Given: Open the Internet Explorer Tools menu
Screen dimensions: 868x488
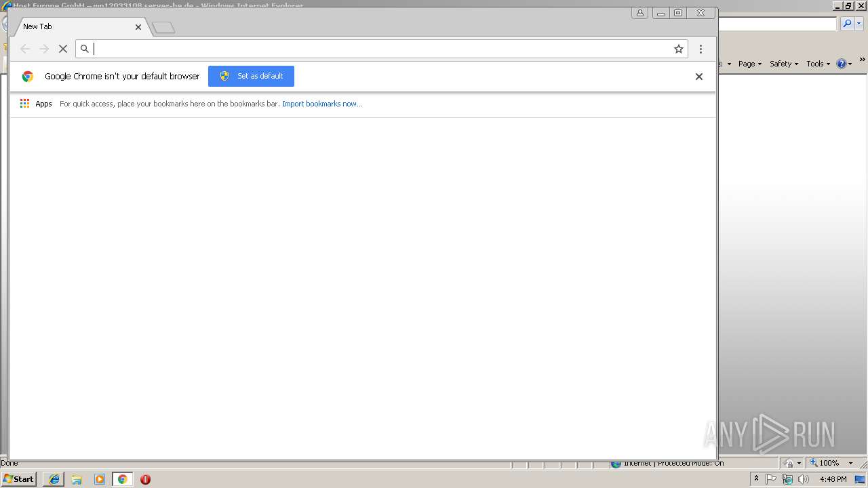Looking at the screenshot, I should coord(818,64).
